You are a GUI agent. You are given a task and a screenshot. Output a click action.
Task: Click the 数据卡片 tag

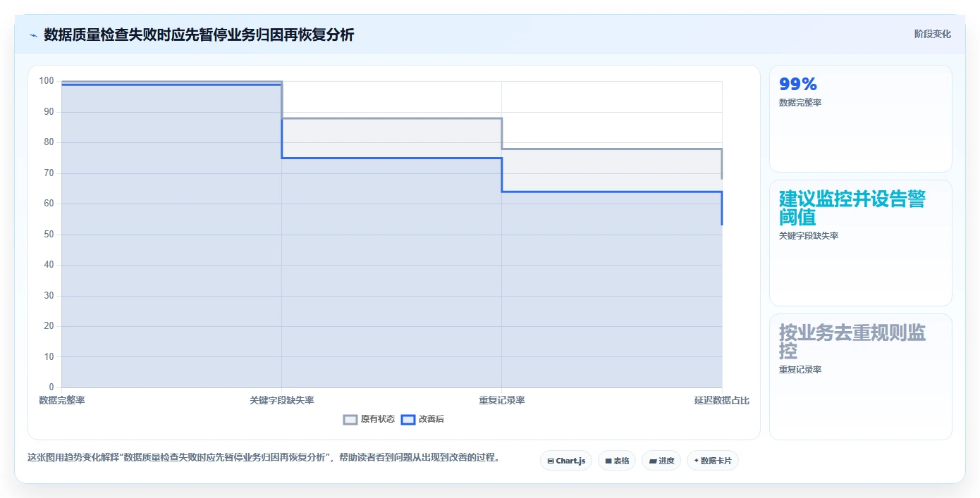coord(713,461)
